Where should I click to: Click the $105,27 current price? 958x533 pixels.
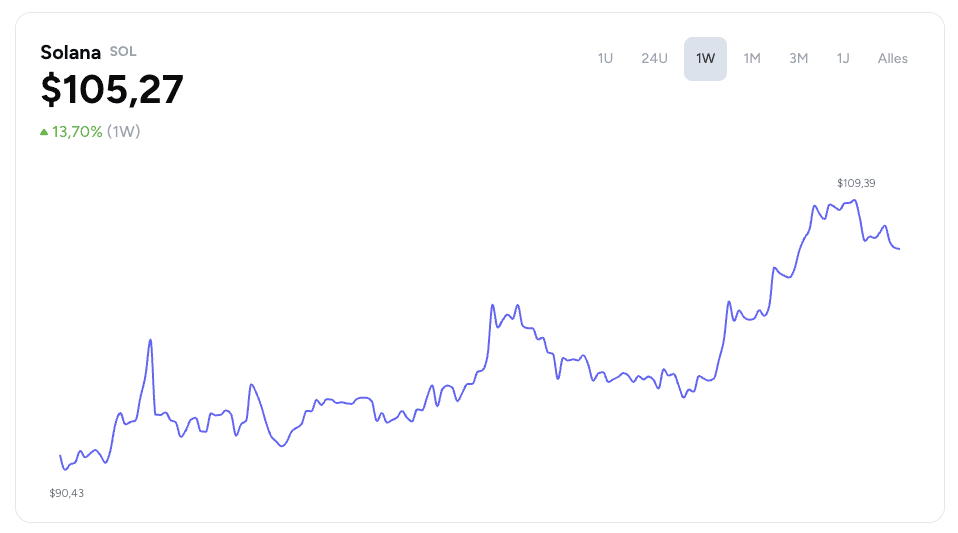(x=112, y=90)
